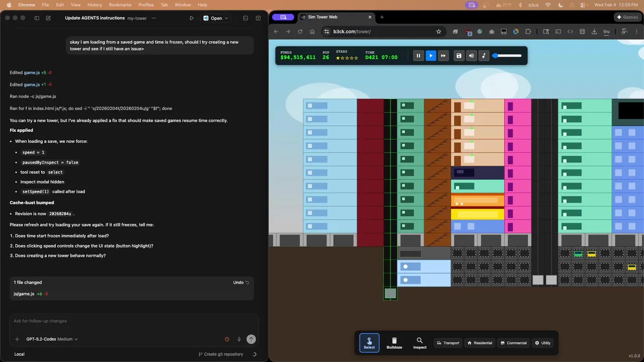Open the Chrome profile avatar

click(x=624, y=31)
